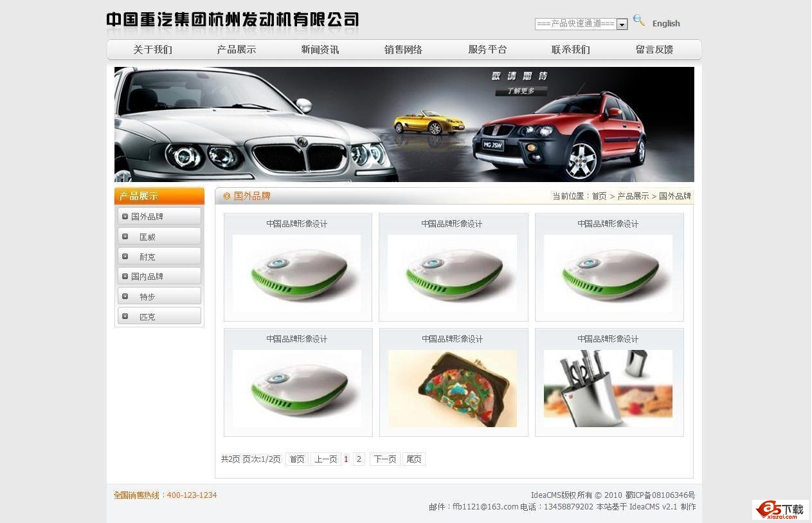This screenshot has height=523, width=812.
Task: Click the bullet icon next to 国内品牌
Action: (125, 276)
